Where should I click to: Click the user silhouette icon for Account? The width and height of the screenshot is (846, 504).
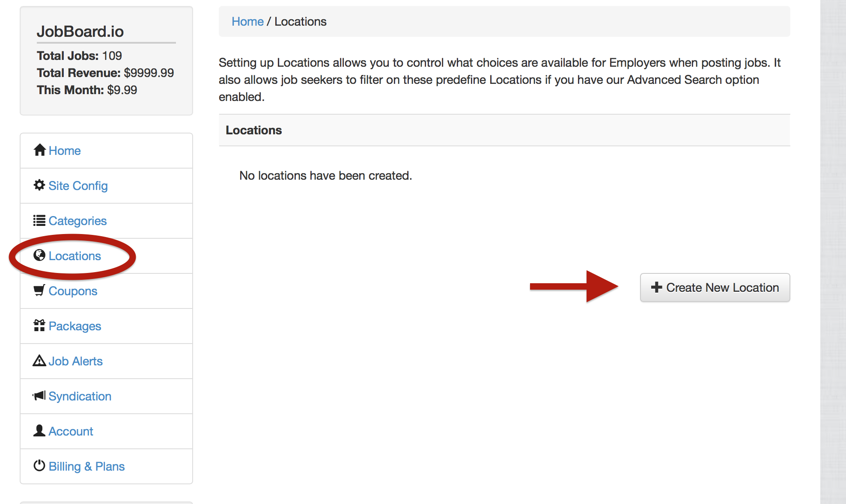39,431
